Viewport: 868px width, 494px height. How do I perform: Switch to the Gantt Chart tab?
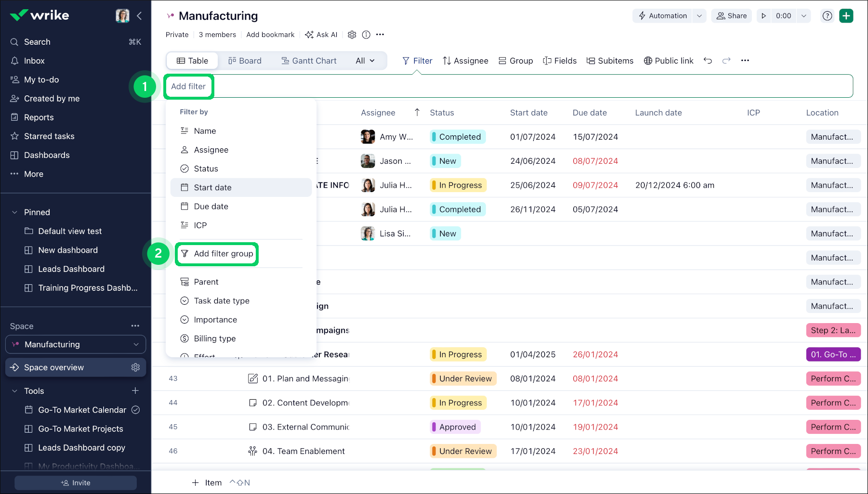(309, 61)
